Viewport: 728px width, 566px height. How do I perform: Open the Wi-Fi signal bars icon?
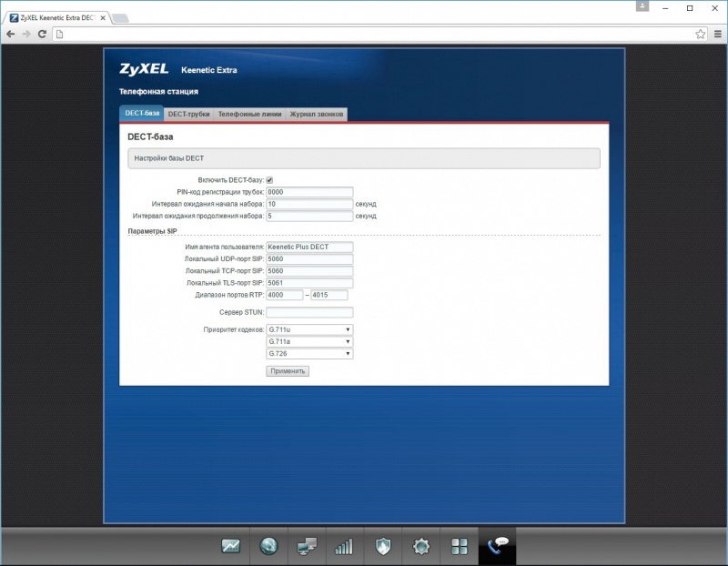tap(344, 546)
